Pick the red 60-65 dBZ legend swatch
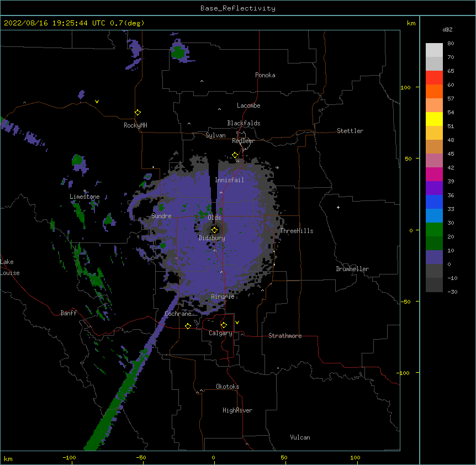 tap(434, 77)
